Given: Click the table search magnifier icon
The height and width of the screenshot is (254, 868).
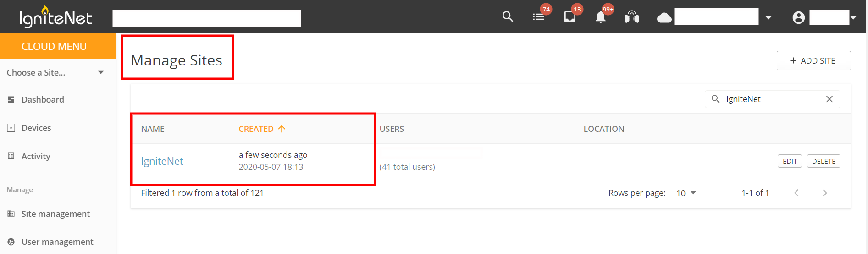Looking at the screenshot, I should [x=715, y=99].
